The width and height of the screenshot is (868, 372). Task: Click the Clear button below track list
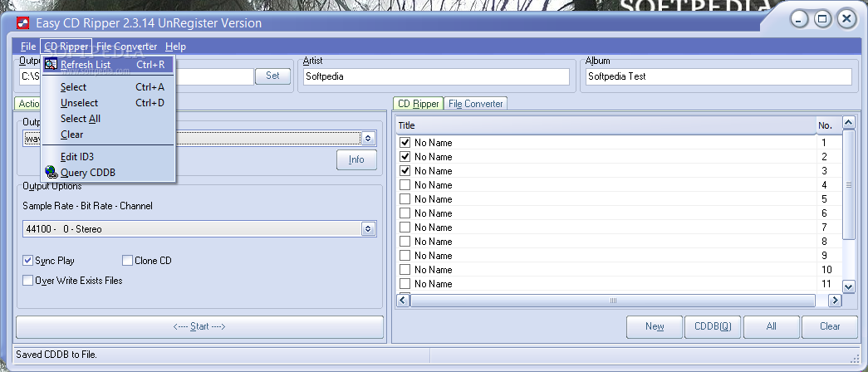[830, 326]
